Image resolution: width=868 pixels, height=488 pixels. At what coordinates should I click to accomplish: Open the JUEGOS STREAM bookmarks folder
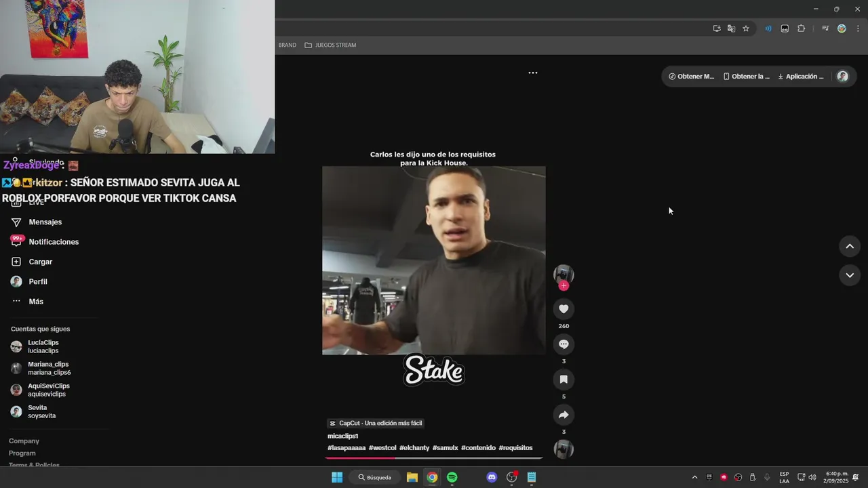coord(330,45)
